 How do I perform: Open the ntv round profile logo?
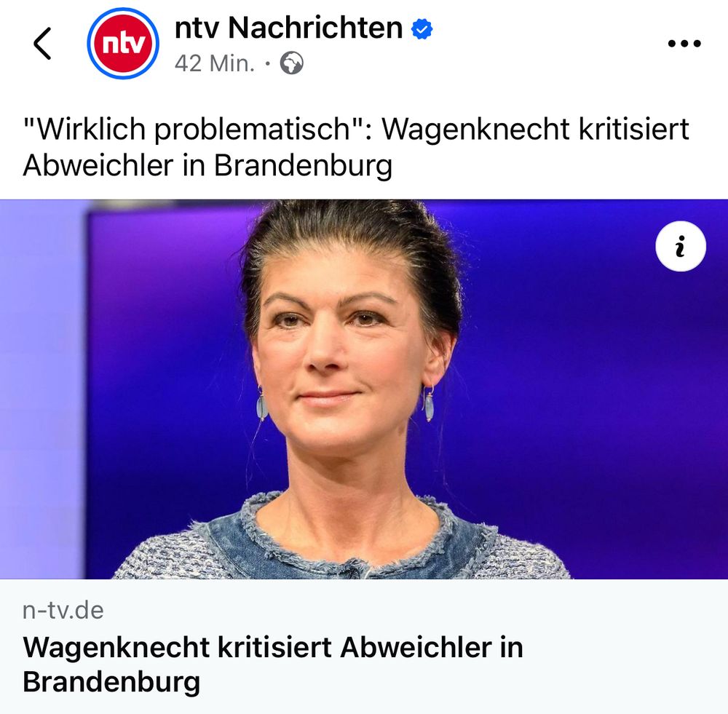pyautogui.click(x=123, y=44)
